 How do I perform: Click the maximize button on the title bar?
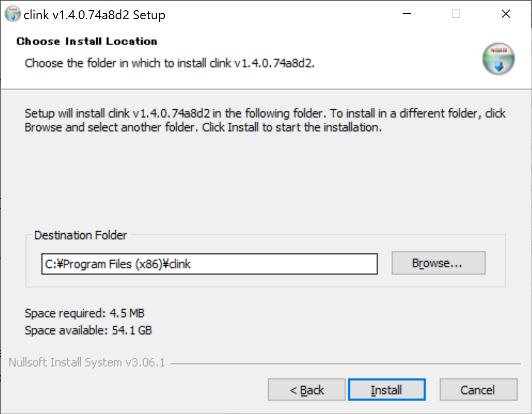455,13
